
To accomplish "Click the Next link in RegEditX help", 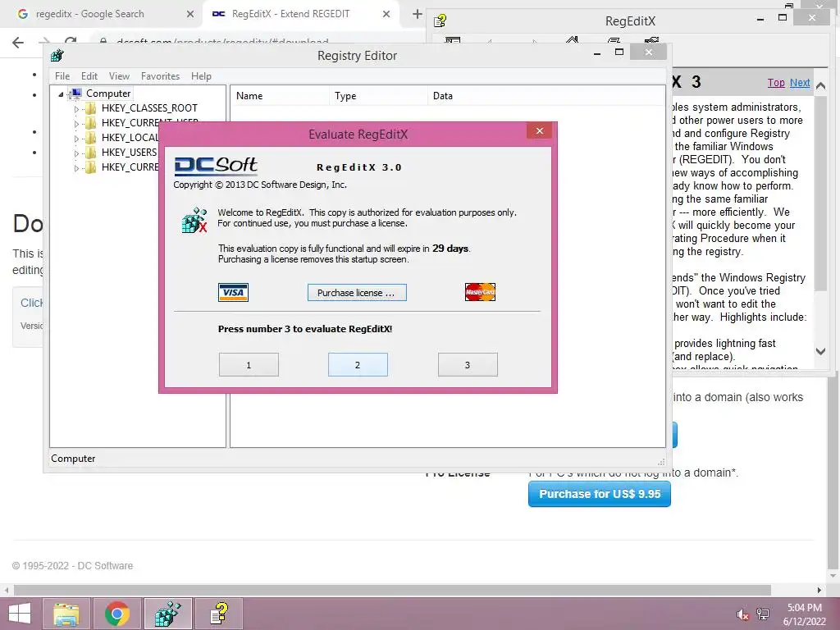I will coord(800,83).
